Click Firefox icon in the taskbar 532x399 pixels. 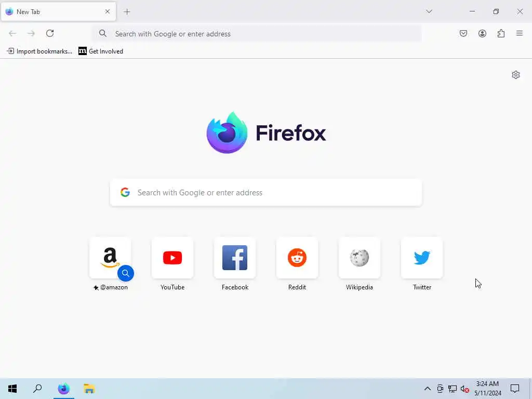coord(63,389)
